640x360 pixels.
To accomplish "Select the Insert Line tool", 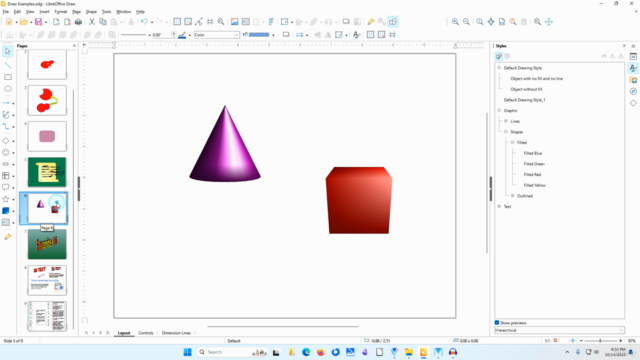I will click(x=7, y=65).
